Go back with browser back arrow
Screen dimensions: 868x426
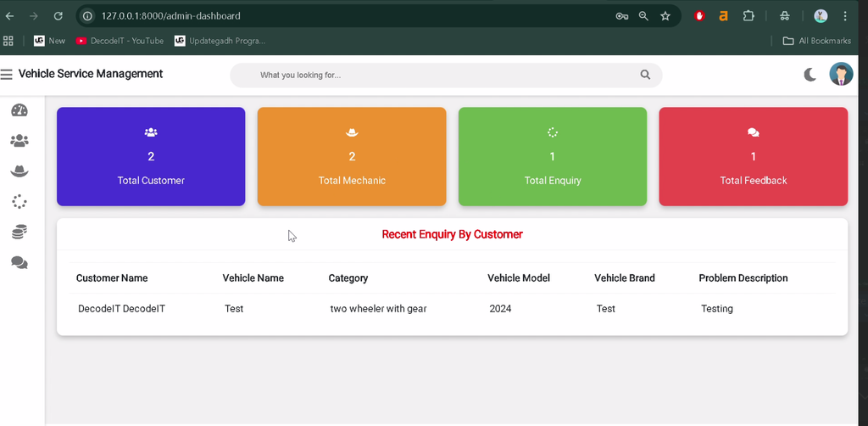pyautogui.click(x=9, y=16)
